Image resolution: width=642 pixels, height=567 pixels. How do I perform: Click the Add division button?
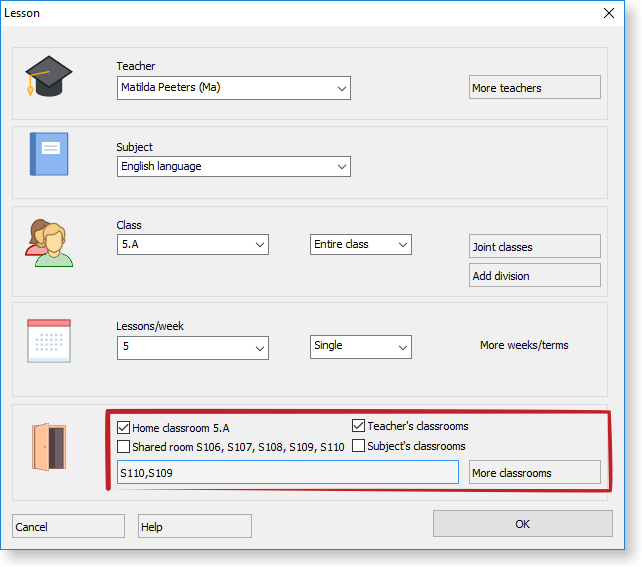(x=534, y=276)
